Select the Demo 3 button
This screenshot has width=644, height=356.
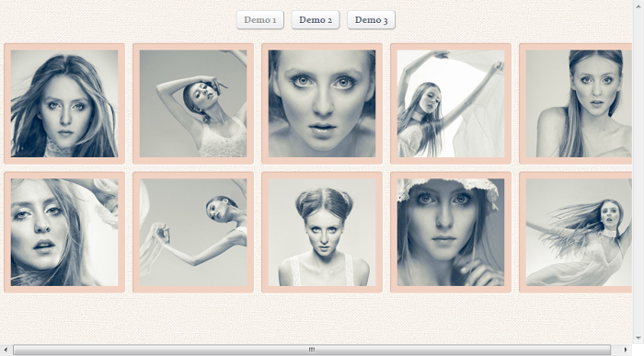(371, 19)
